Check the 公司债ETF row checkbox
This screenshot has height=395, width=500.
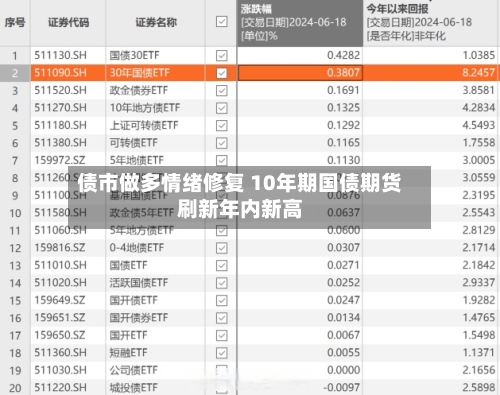coord(222,370)
